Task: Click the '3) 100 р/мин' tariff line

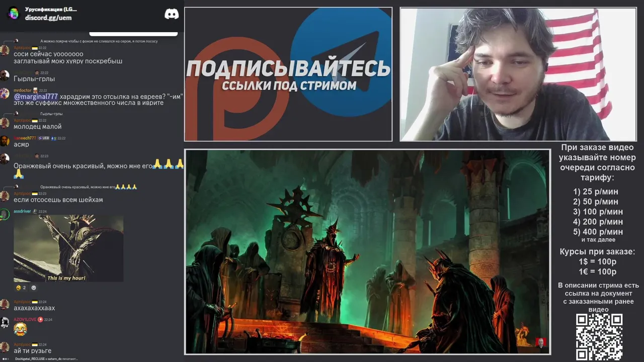Action: pyautogui.click(x=598, y=212)
